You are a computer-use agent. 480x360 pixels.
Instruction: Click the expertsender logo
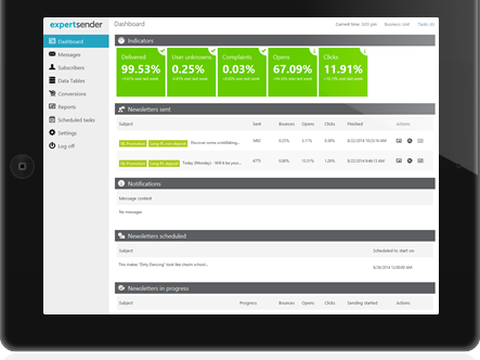(76, 25)
